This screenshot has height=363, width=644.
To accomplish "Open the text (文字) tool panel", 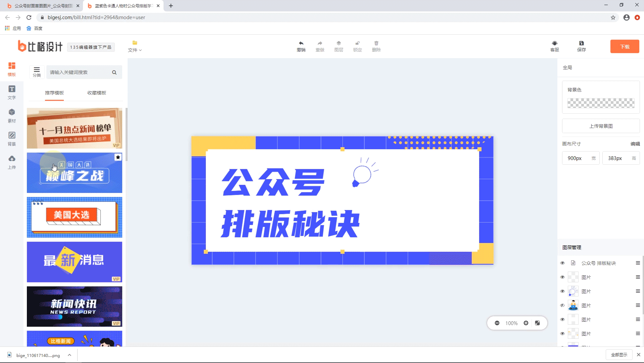I will [x=12, y=92].
